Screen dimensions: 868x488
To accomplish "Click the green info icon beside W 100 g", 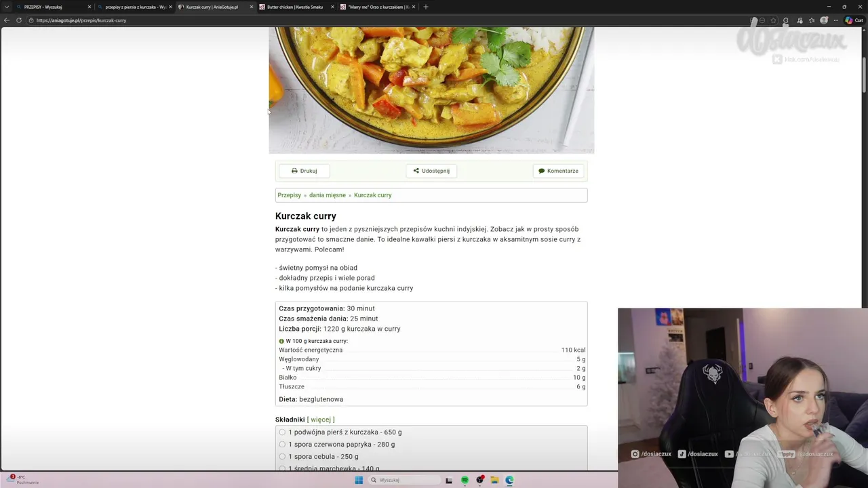I will (281, 341).
